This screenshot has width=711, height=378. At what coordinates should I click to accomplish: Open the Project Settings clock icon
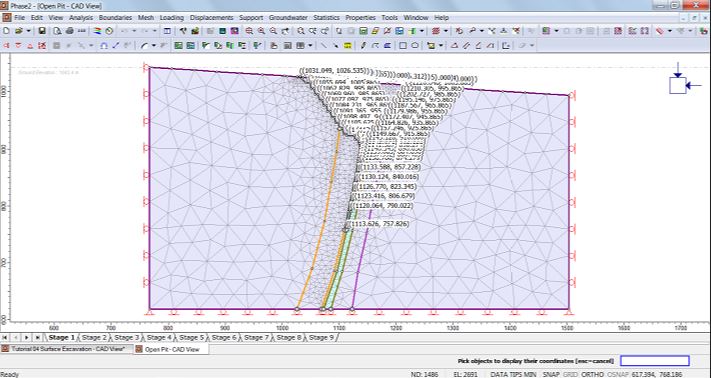(109, 31)
